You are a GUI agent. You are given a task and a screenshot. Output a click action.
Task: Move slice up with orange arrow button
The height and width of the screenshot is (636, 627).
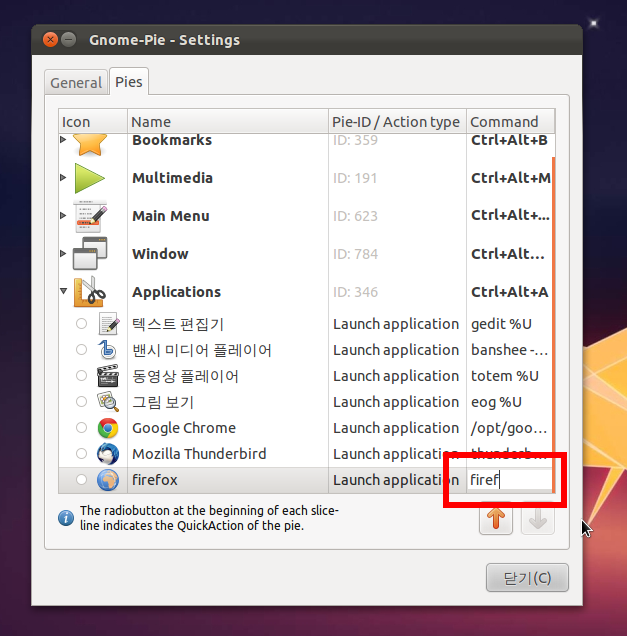coord(496,519)
